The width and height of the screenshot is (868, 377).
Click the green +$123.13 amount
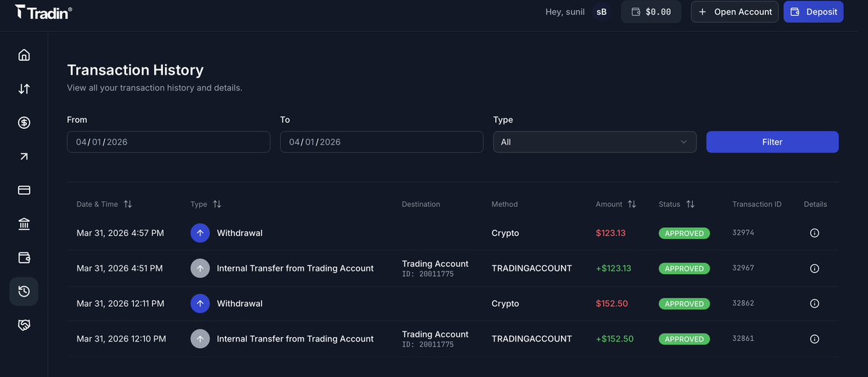click(x=613, y=268)
